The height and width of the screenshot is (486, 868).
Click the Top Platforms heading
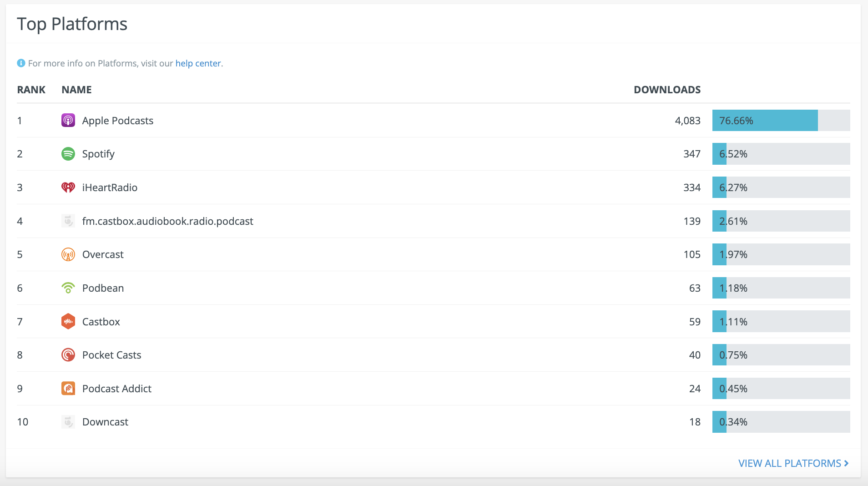[x=72, y=24]
